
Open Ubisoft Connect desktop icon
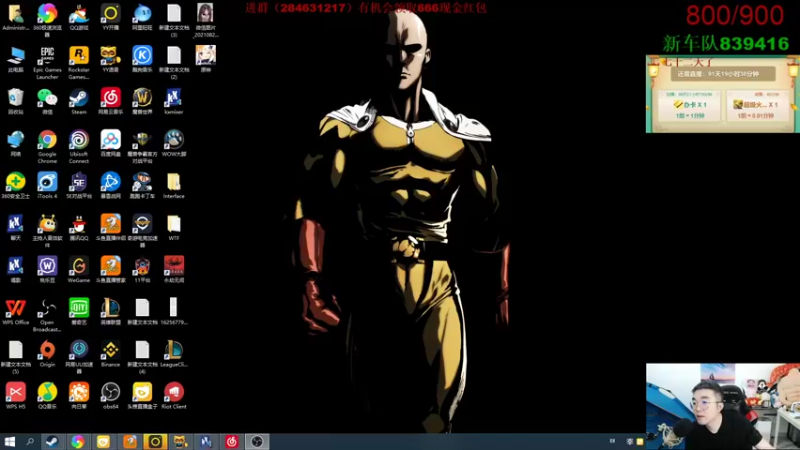click(x=79, y=140)
